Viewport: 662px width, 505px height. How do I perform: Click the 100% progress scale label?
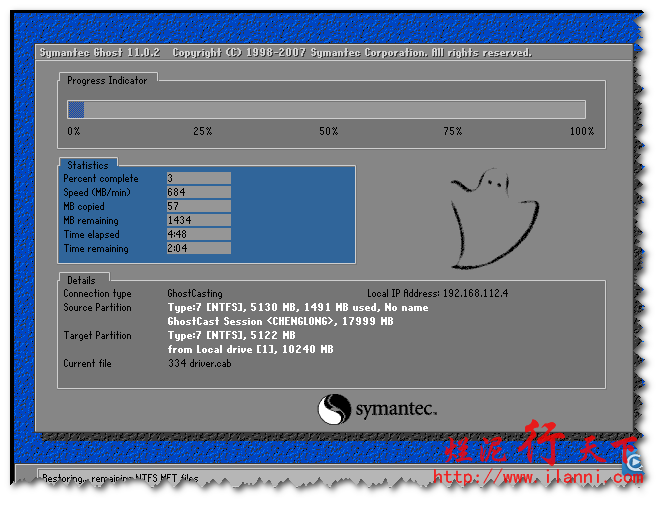(x=582, y=131)
